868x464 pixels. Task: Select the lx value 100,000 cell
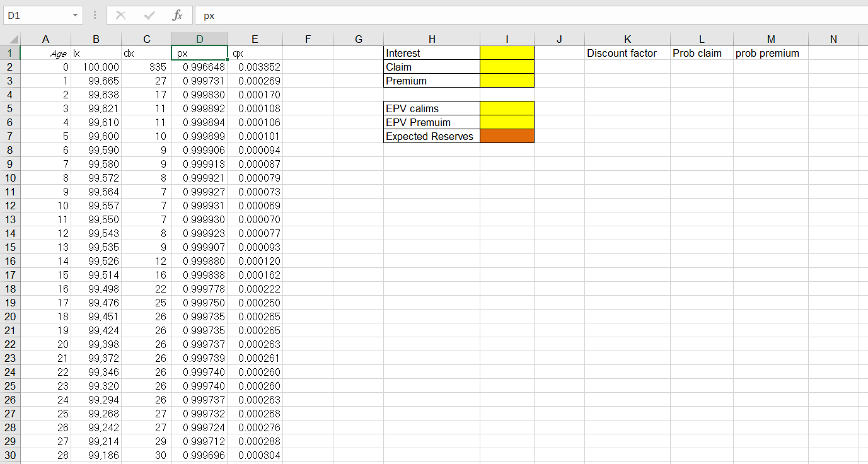click(96, 67)
